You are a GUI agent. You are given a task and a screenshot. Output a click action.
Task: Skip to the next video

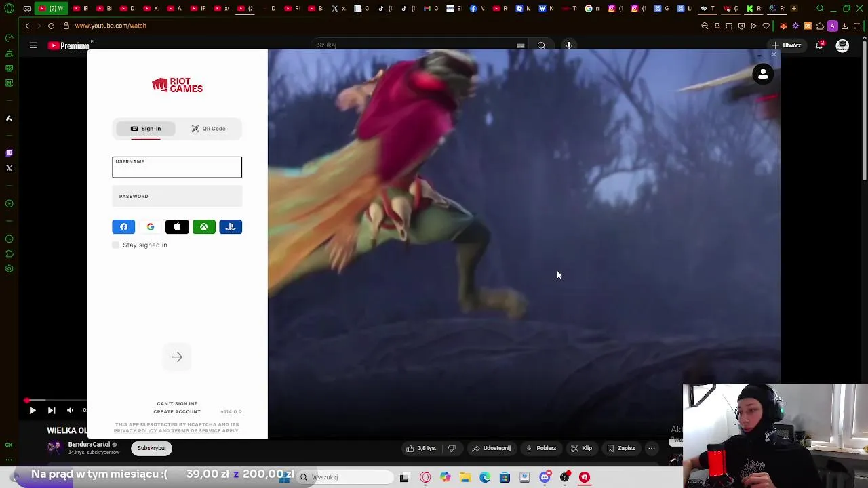click(x=51, y=410)
